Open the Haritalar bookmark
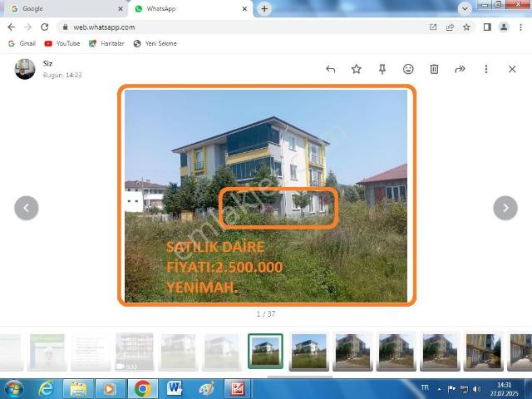The width and height of the screenshot is (532, 399). point(107,43)
